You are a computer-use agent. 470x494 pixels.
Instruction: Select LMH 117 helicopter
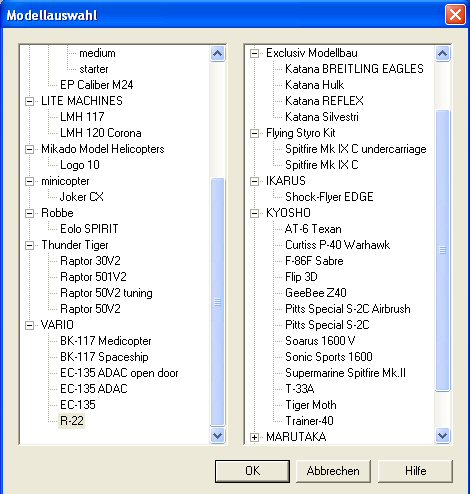(x=82, y=117)
